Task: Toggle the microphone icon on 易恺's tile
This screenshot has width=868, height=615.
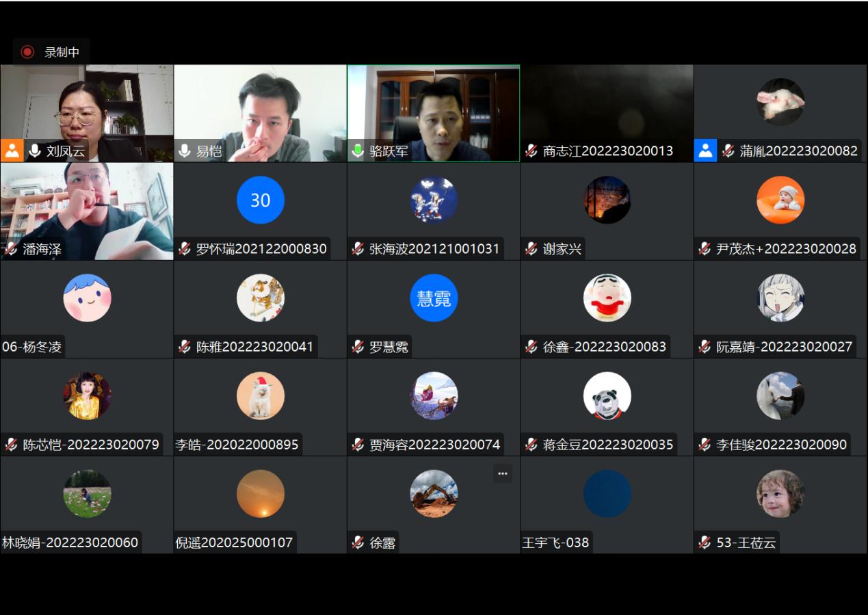Action: pyautogui.click(x=185, y=151)
